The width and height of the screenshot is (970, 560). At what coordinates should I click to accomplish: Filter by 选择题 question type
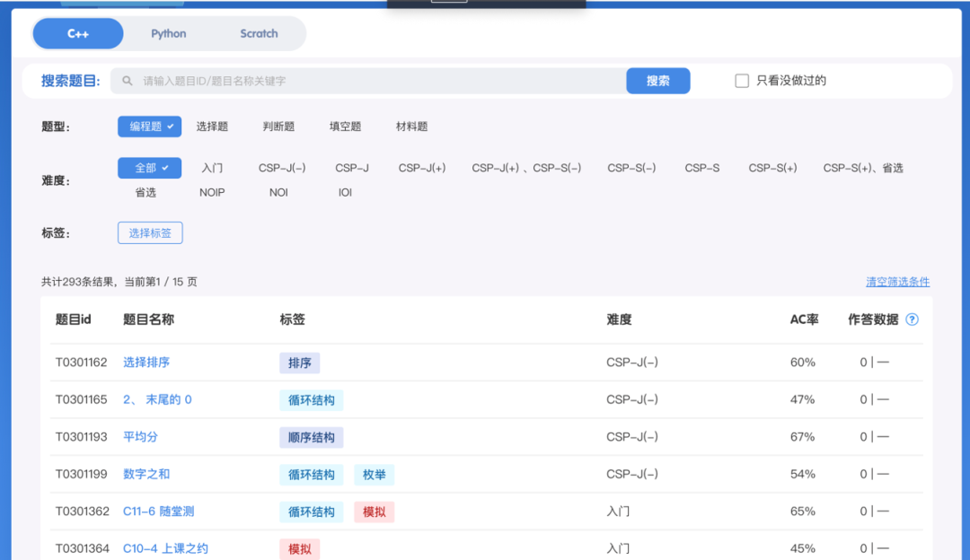212,127
